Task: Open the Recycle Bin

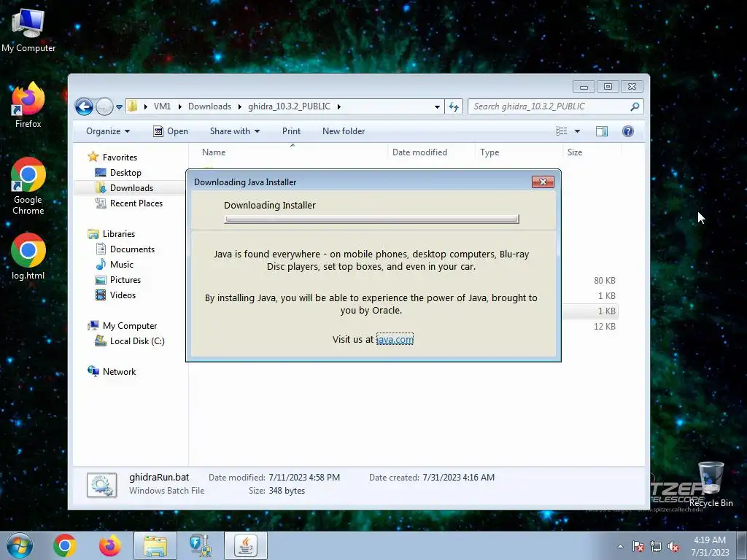Action: pos(711,484)
